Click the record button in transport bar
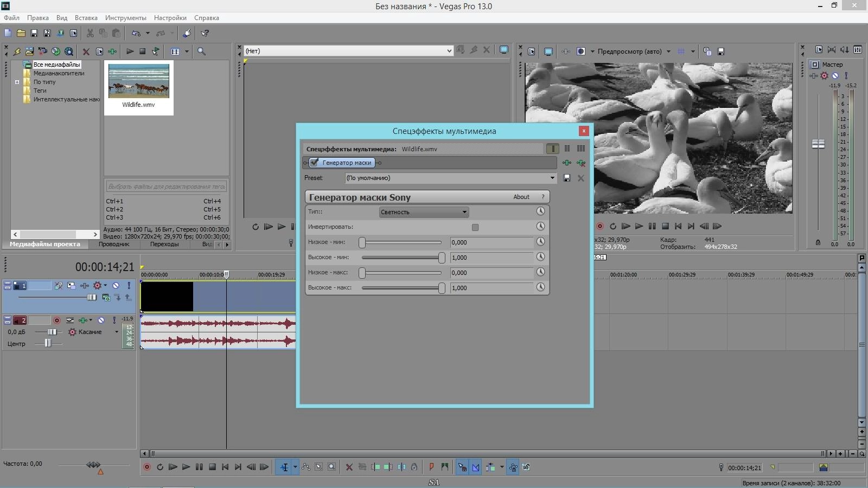Screen dimensions: 868x488 coord(146,467)
